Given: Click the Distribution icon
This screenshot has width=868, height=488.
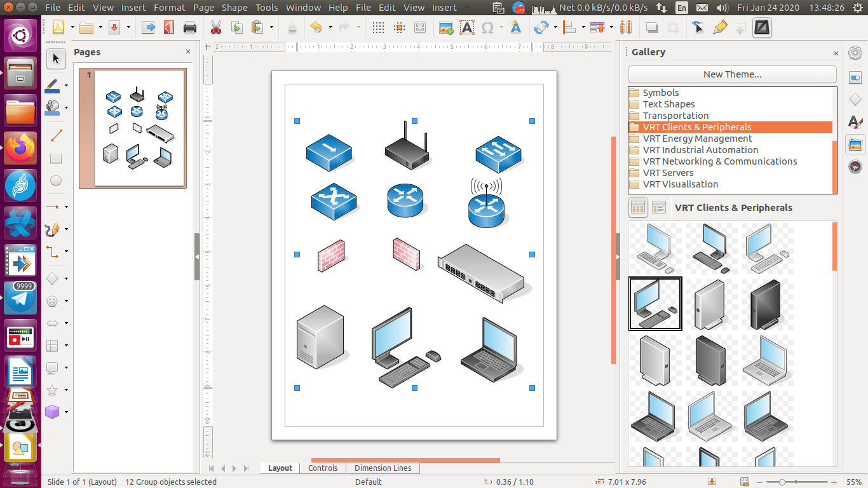Looking at the screenshot, I should click(x=626, y=27).
